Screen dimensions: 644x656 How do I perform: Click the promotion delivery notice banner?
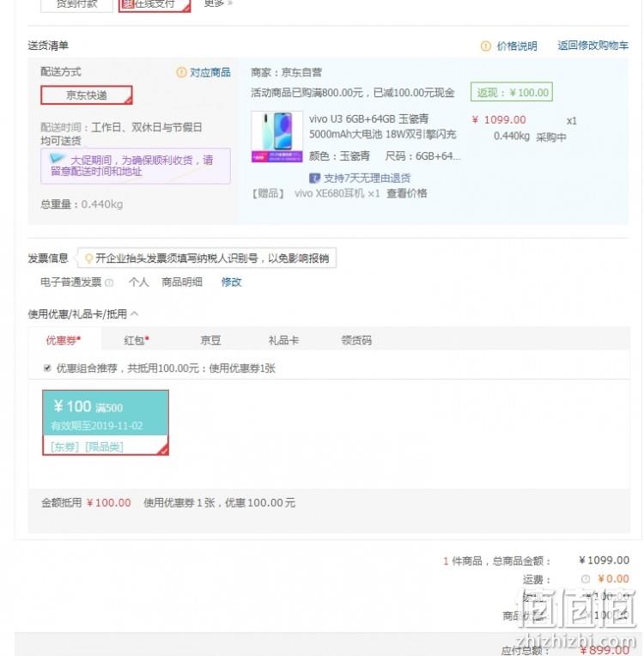[x=135, y=166]
